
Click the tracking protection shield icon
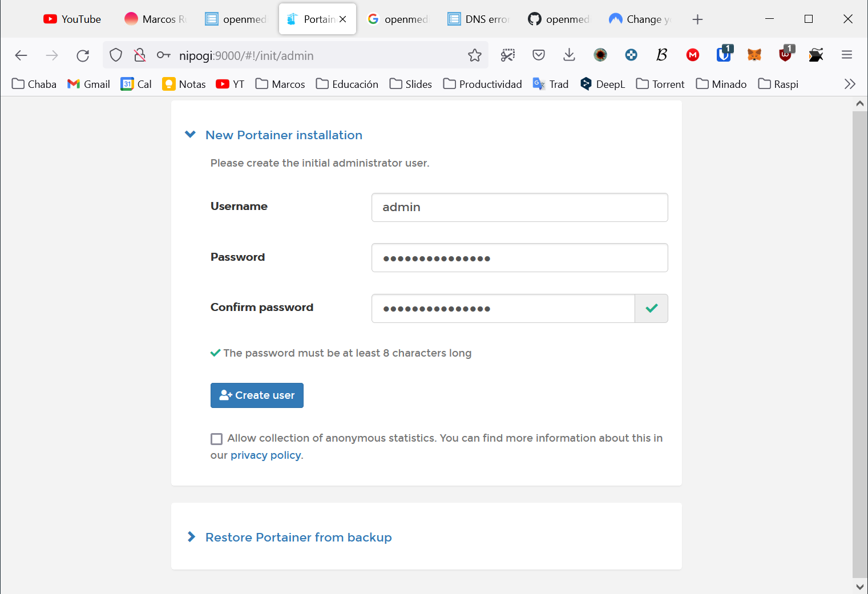click(x=116, y=55)
